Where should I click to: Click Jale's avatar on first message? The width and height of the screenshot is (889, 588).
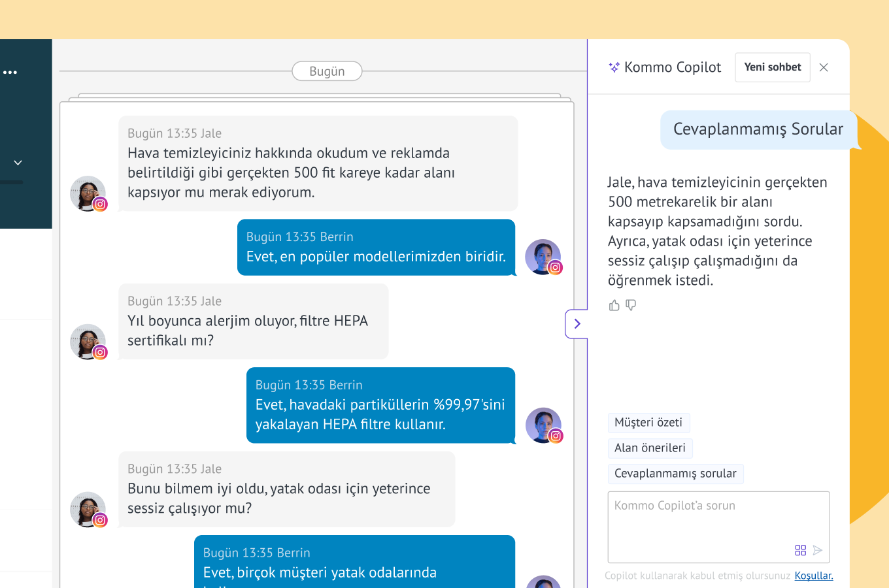point(88,193)
